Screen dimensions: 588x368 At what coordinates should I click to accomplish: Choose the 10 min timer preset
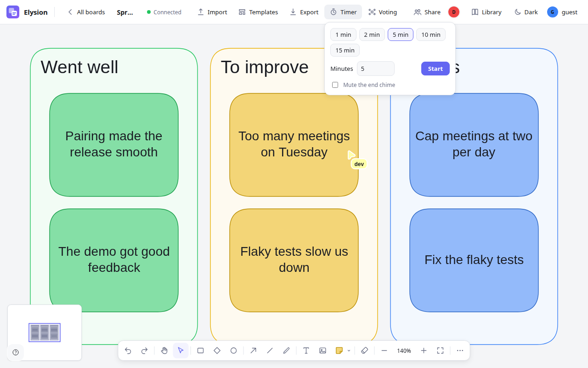pyautogui.click(x=431, y=34)
